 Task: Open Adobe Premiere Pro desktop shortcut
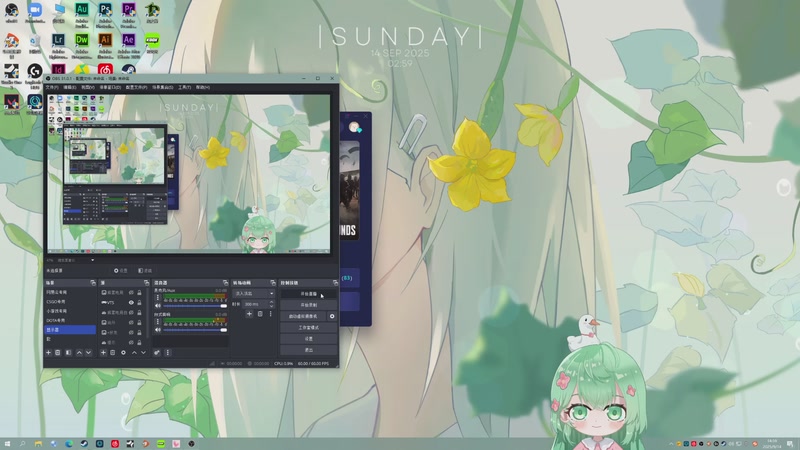(129, 14)
